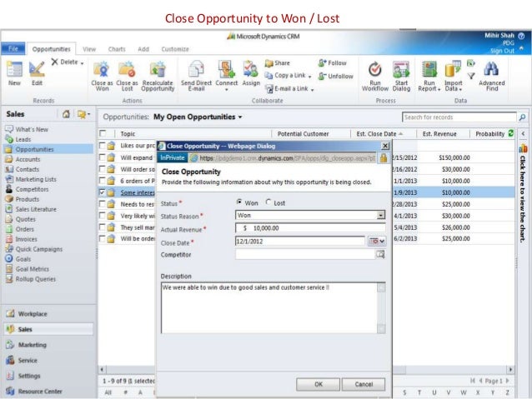Check the 'Needs to res' row checkbox
The image size is (532, 399).
[102, 204]
